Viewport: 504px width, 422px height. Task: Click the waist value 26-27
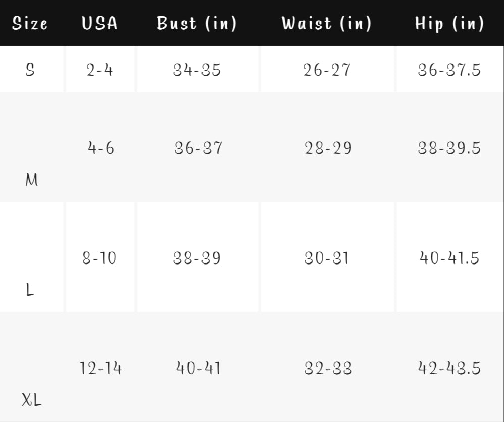coord(327,70)
